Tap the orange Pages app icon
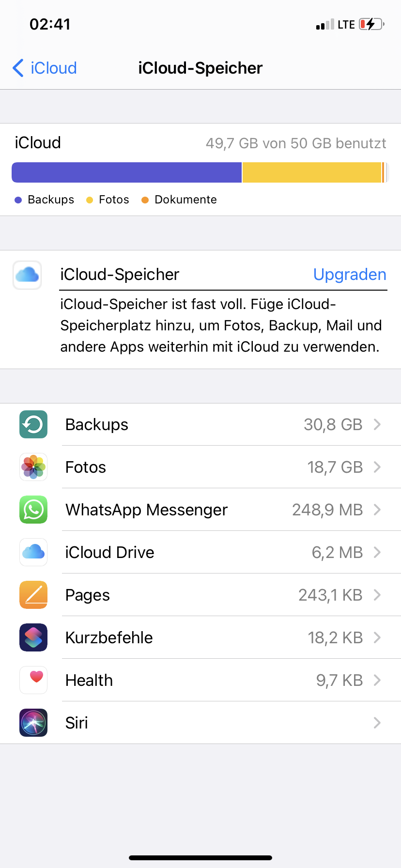Screen dimensions: 401x868 [33, 595]
